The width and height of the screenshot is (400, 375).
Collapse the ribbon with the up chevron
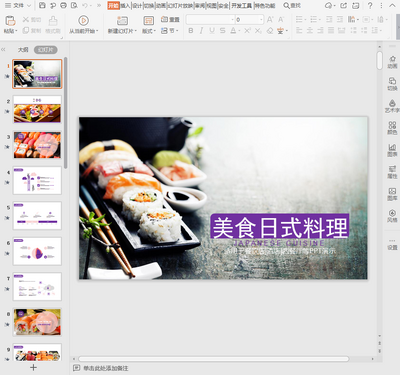[392, 5]
